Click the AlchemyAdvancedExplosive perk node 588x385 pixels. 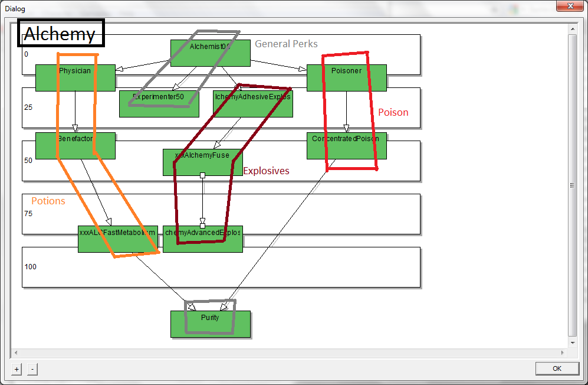click(202, 239)
